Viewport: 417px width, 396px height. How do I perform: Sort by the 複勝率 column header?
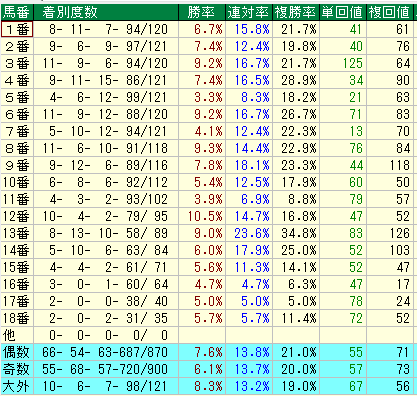pyautogui.click(x=296, y=12)
